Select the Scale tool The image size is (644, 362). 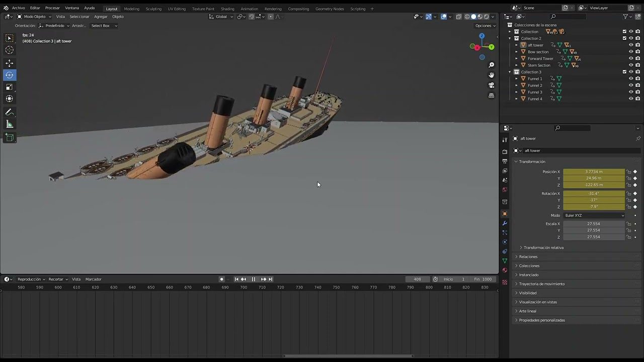tap(10, 87)
